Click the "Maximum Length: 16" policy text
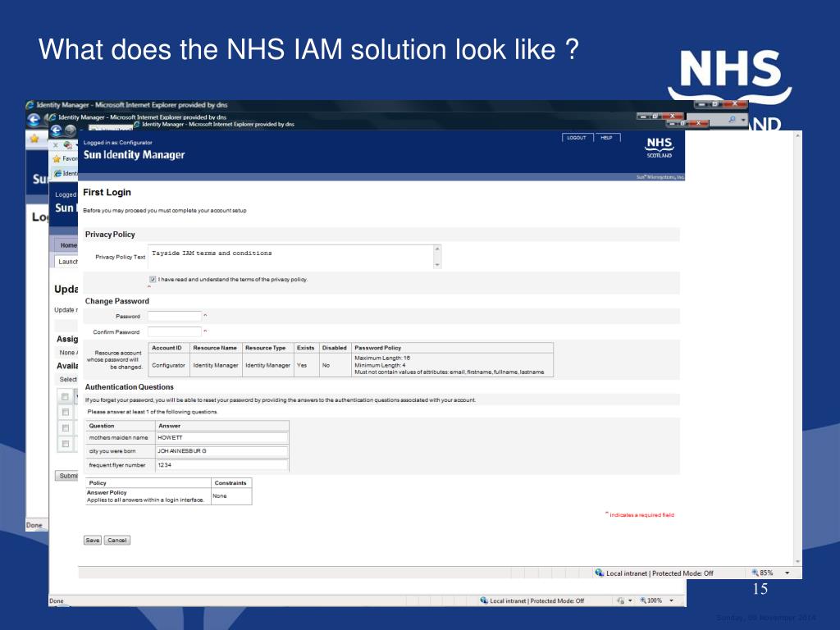This screenshot has height=630, width=840. coord(382,358)
